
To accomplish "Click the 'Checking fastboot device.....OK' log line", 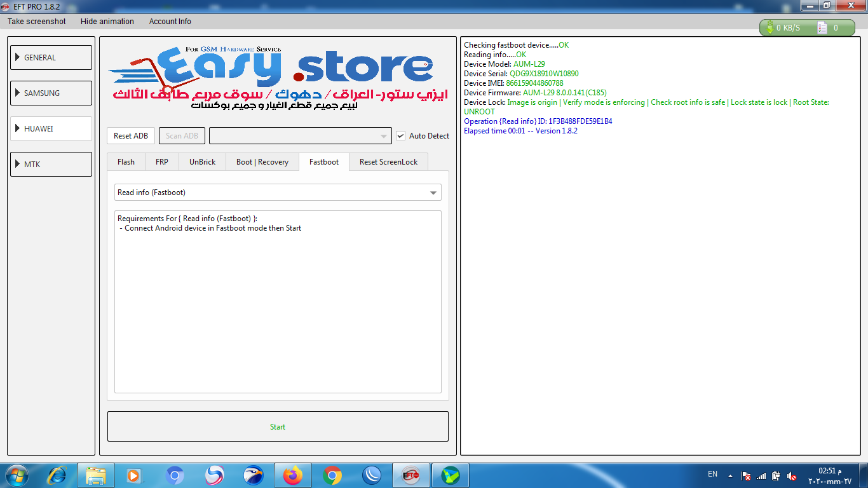I will [517, 45].
